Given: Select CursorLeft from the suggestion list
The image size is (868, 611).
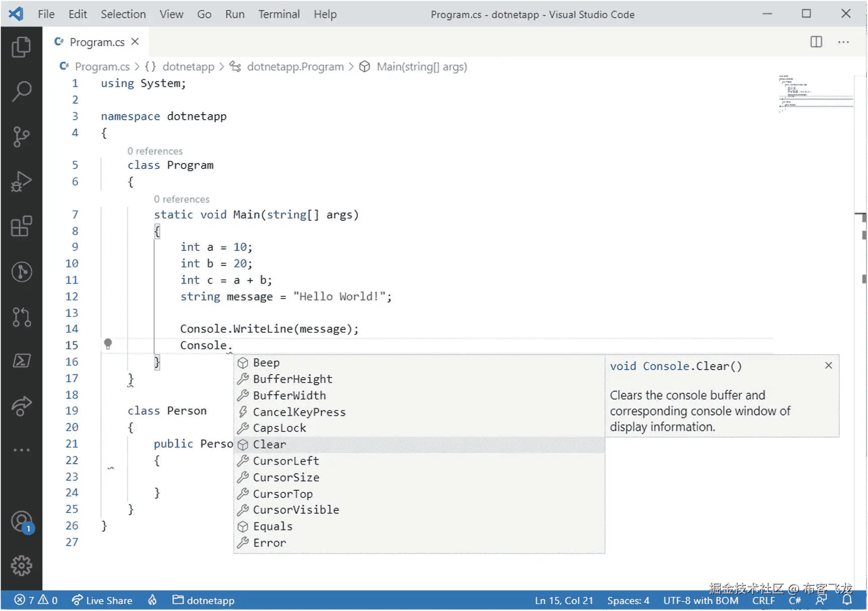Looking at the screenshot, I should pyautogui.click(x=419, y=461).
